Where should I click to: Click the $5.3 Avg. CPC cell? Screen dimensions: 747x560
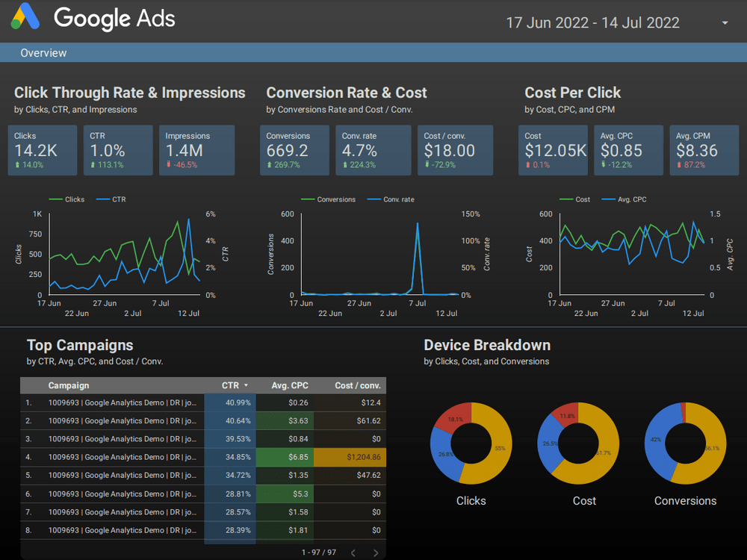(x=285, y=494)
